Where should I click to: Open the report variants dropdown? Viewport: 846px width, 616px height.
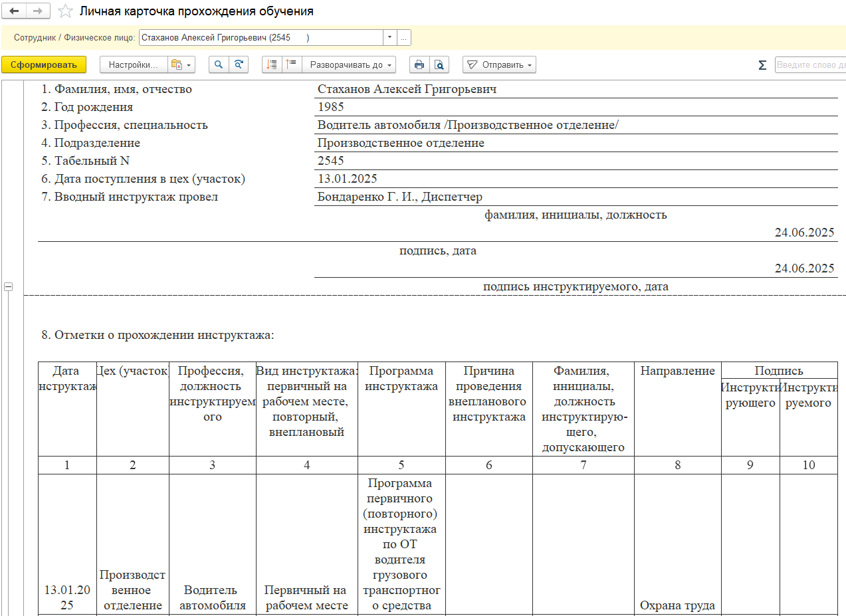pyautogui.click(x=181, y=64)
